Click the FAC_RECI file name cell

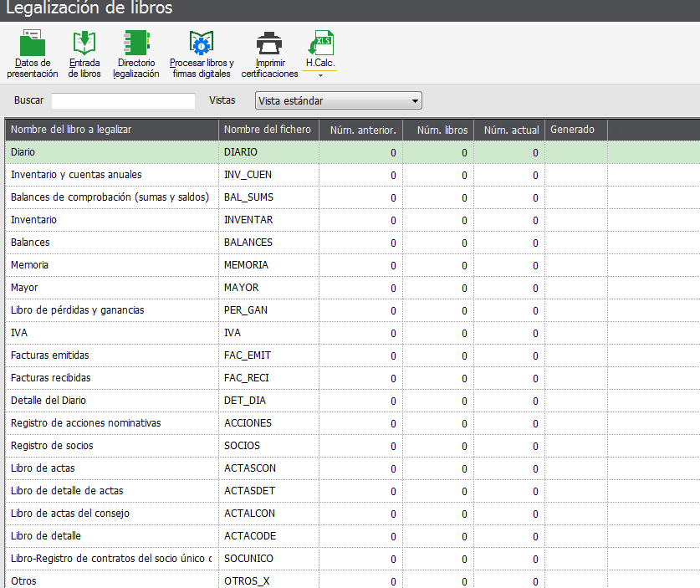point(268,378)
